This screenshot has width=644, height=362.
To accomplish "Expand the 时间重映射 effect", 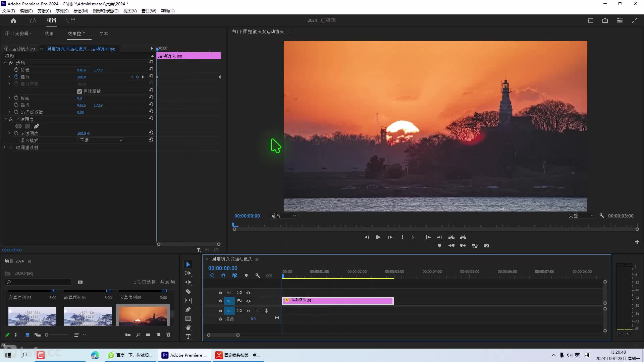I will pos(5,147).
